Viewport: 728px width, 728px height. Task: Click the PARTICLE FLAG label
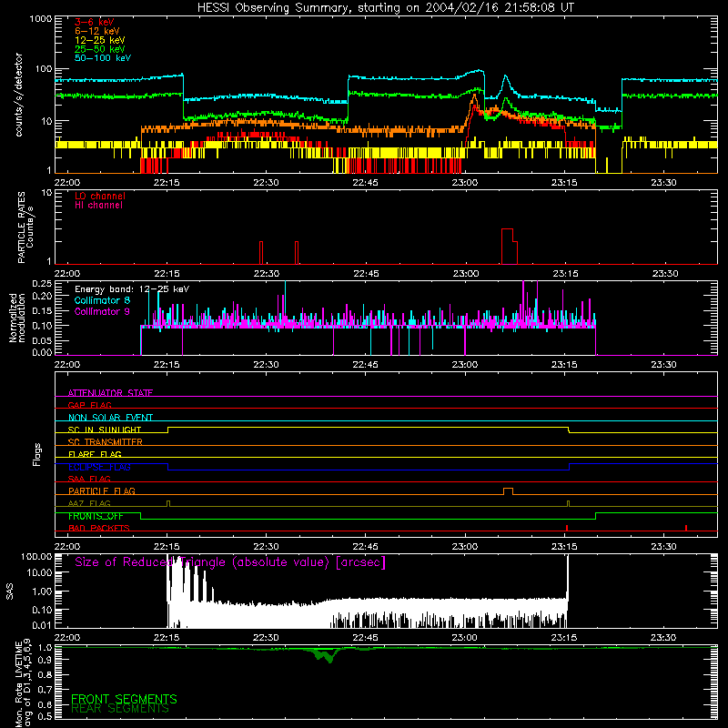tap(102, 491)
